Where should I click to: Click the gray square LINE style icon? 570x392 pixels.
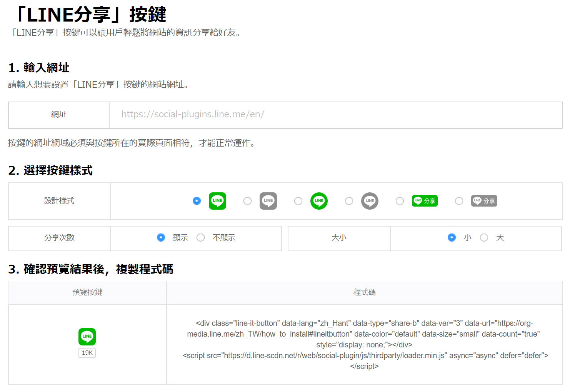tap(268, 201)
